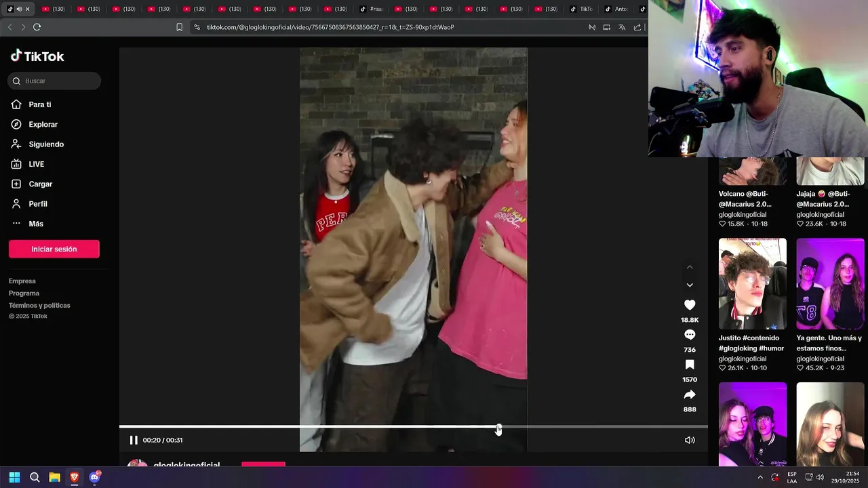Click the 45.2K likes count text
Image resolution: width=868 pixels, height=488 pixels.
[813, 368]
